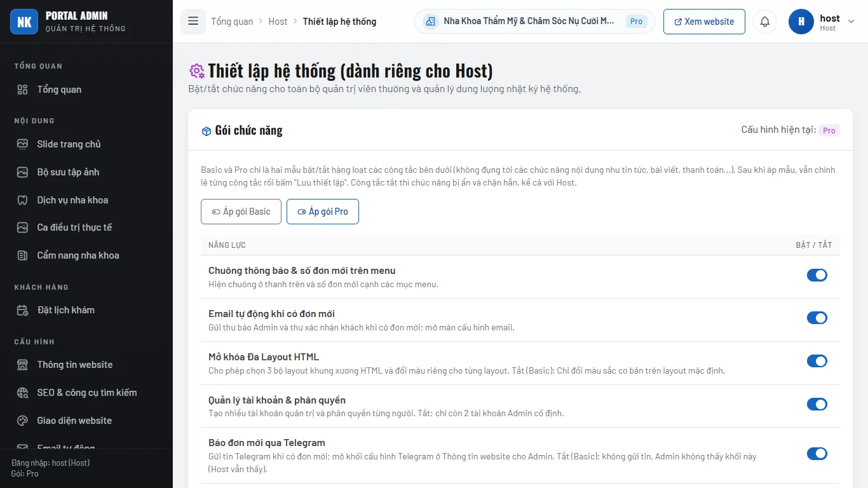This screenshot has width=868, height=488.
Task: Click the Đăng nhập: host (Host) footer text
Action: pos(51,463)
